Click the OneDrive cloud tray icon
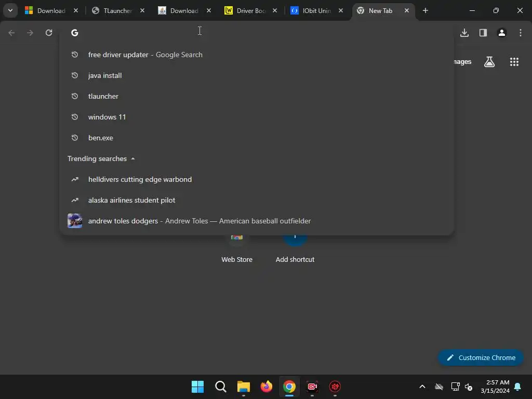This screenshot has height=399, width=532. [439, 387]
